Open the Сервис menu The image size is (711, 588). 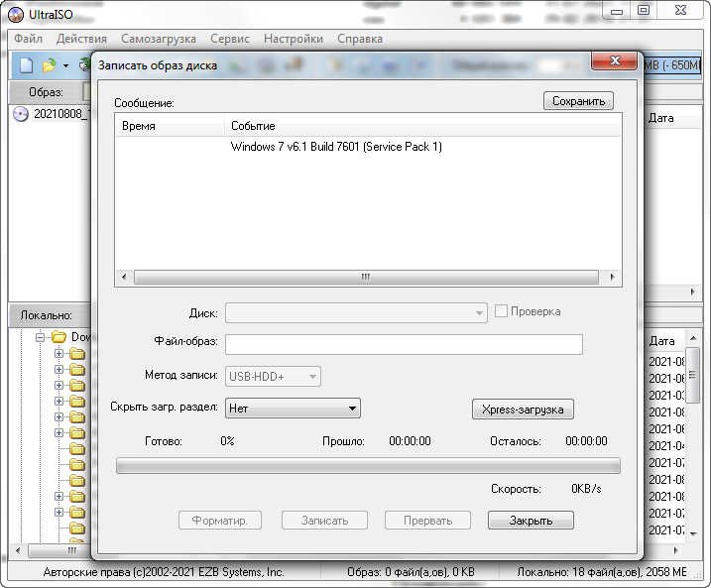point(230,39)
